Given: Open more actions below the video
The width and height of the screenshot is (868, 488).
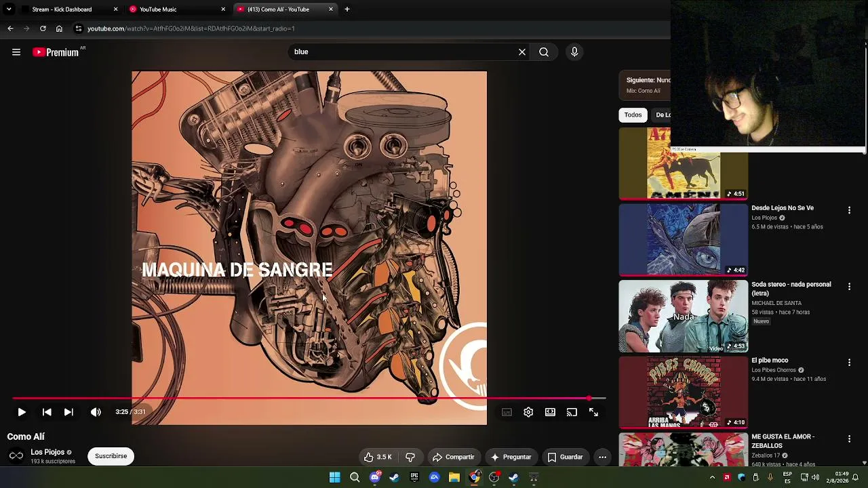Looking at the screenshot, I should pyautogui.click(x=602, y=457).
